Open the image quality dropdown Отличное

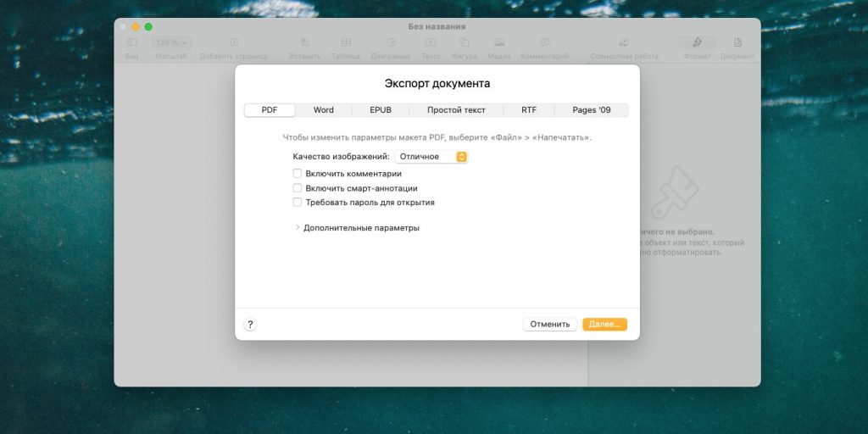pos(431,157)
